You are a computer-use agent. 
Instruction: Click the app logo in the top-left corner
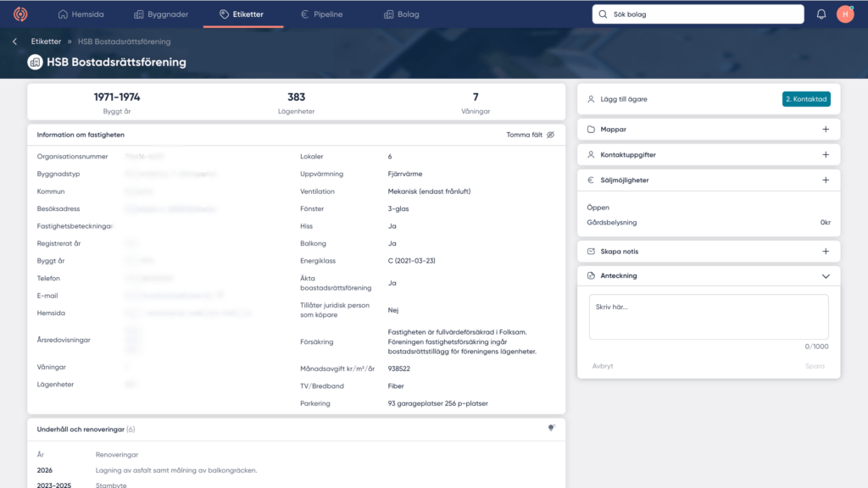click(x=20, y=14)
